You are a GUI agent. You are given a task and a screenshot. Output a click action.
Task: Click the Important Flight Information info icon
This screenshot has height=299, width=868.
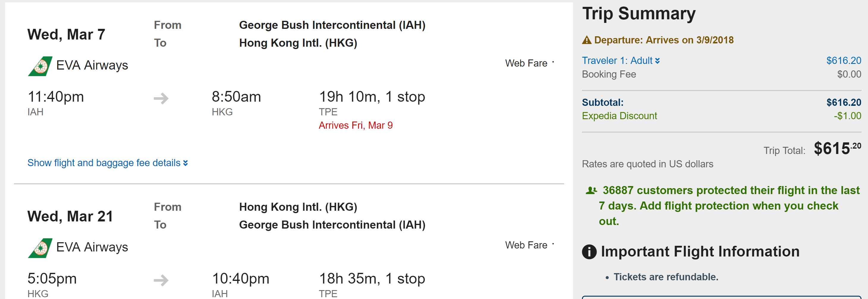[589, 251]
